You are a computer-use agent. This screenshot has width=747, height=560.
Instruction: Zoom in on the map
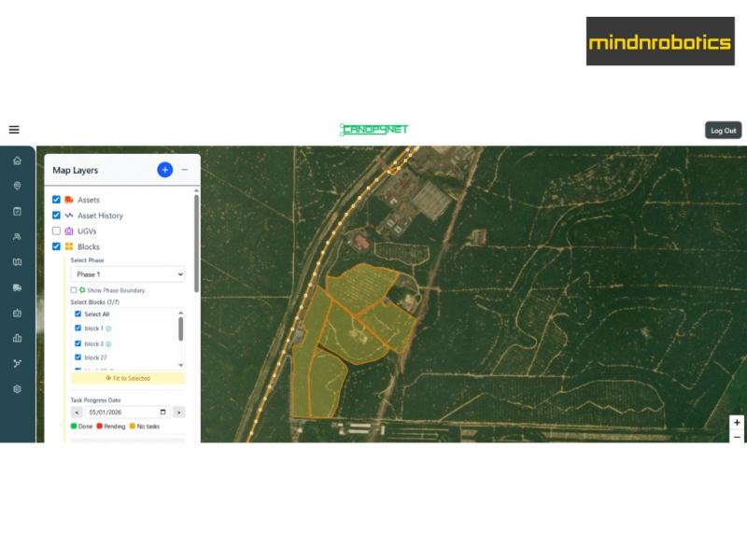click(737, 423)
